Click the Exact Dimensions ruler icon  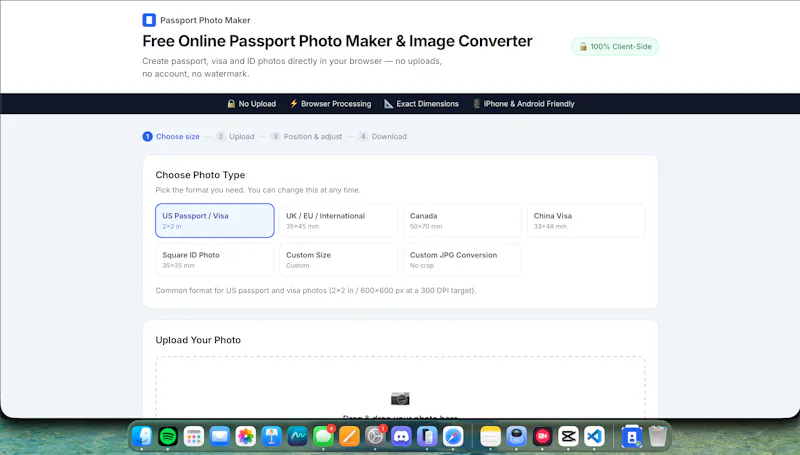[388, 104]
